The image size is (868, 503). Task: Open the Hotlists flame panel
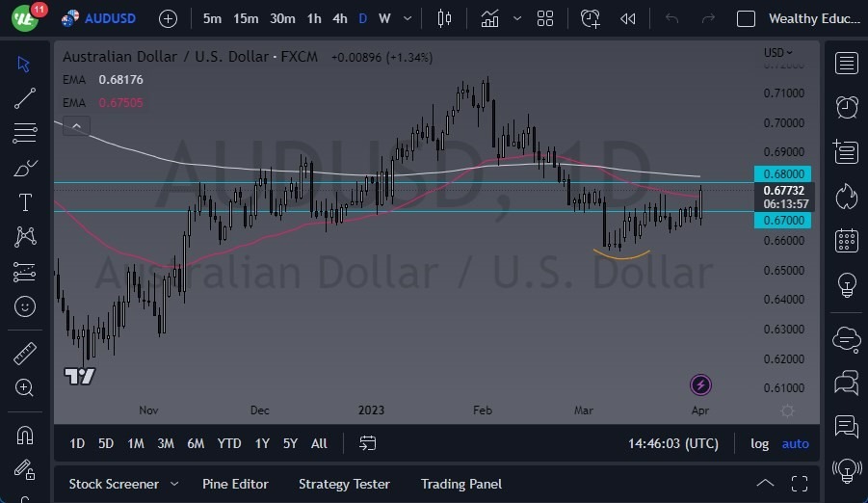pos(847,197)
